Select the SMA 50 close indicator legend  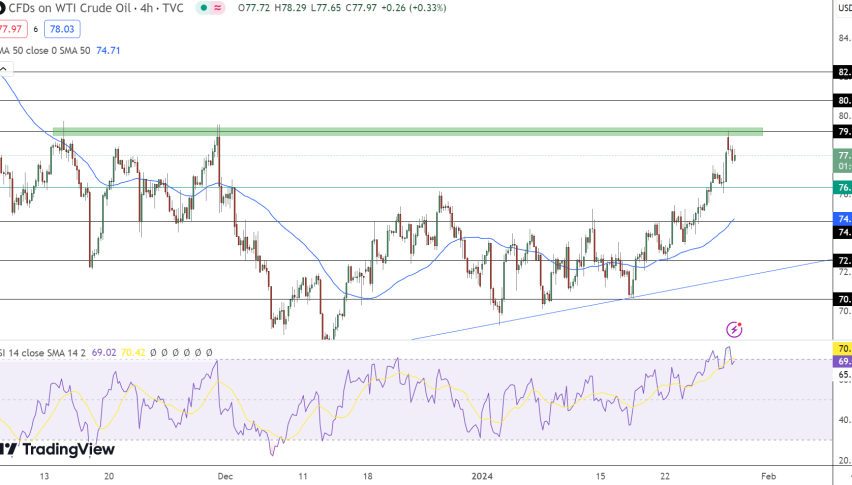tap(45, 51)
